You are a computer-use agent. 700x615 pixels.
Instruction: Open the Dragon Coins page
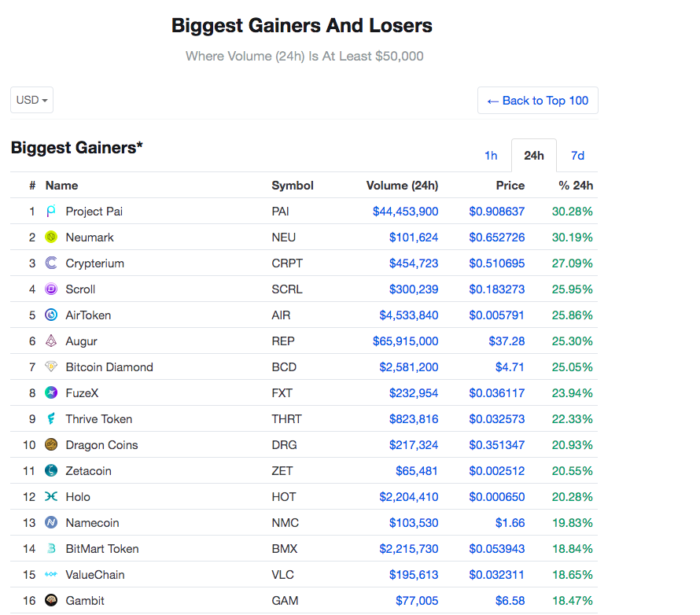tap(101, 445)
